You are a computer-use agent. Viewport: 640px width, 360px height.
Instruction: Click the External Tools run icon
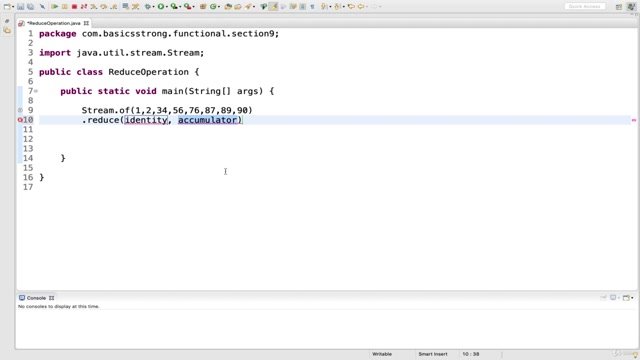point(187,7)
